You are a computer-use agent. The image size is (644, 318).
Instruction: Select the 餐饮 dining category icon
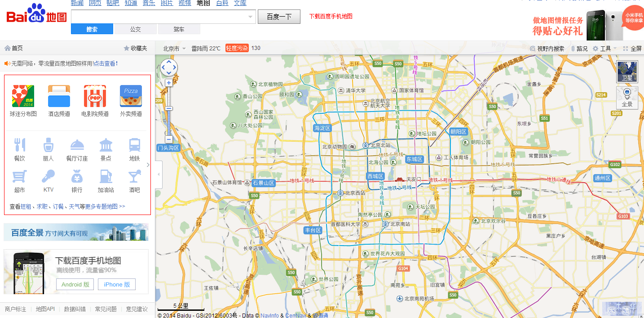[19, 145]
